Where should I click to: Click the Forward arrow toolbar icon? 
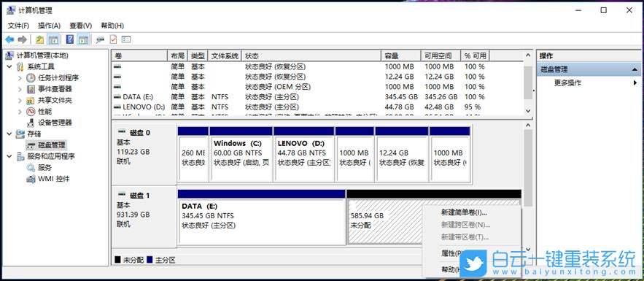(22, 39)
